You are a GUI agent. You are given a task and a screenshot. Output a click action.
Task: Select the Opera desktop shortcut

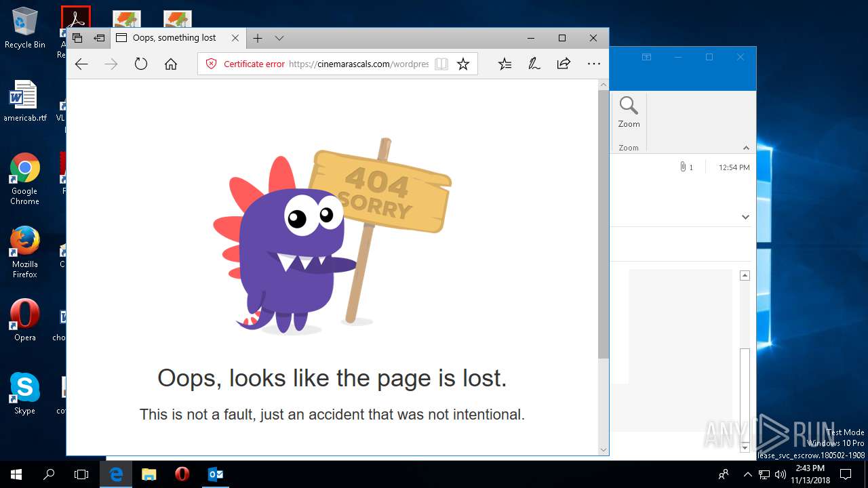[24, 320]
